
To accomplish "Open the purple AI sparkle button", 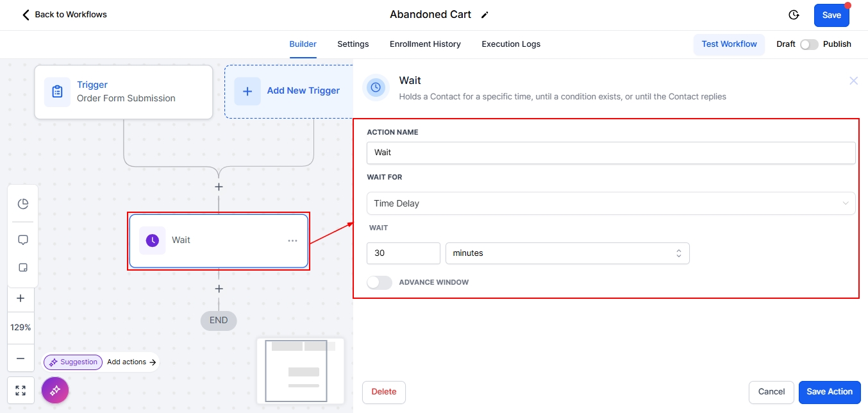I will point(55,389).
